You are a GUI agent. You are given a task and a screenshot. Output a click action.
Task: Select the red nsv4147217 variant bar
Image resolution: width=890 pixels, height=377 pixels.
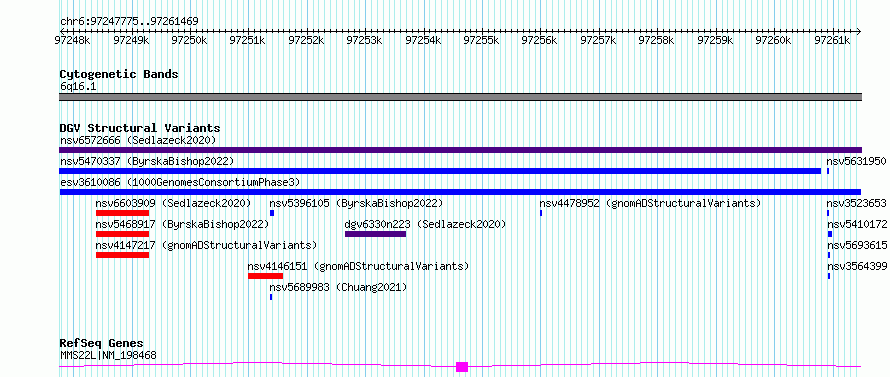[x=122, y=255]
